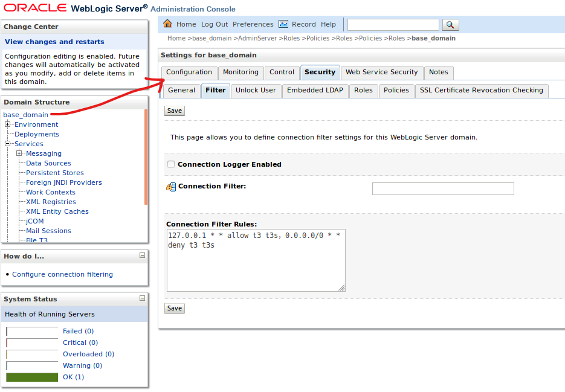The width and height of the screenshot is (565, 392).
Task: Click the Record icon in toolbar
Action: click(x=283, y=24)
